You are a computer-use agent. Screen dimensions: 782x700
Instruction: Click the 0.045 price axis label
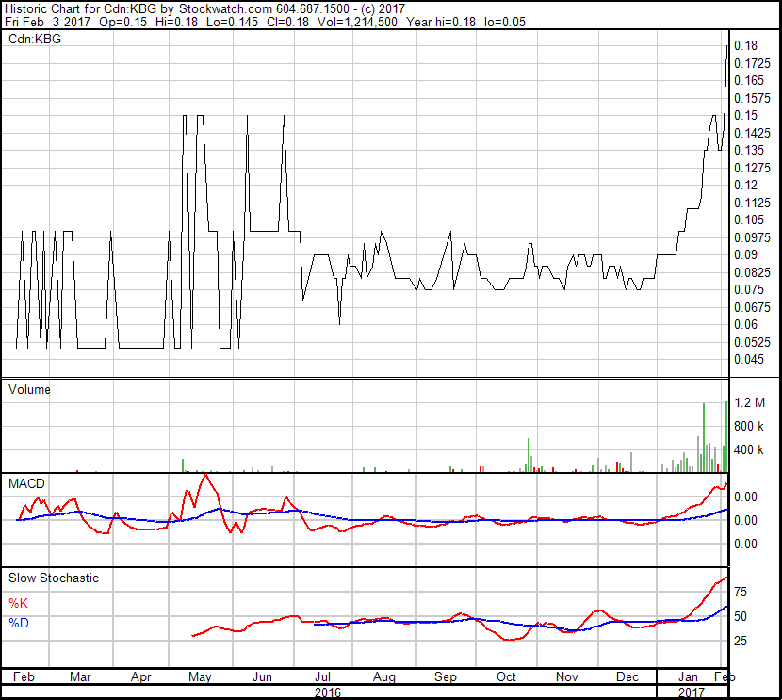click(749, 359)
